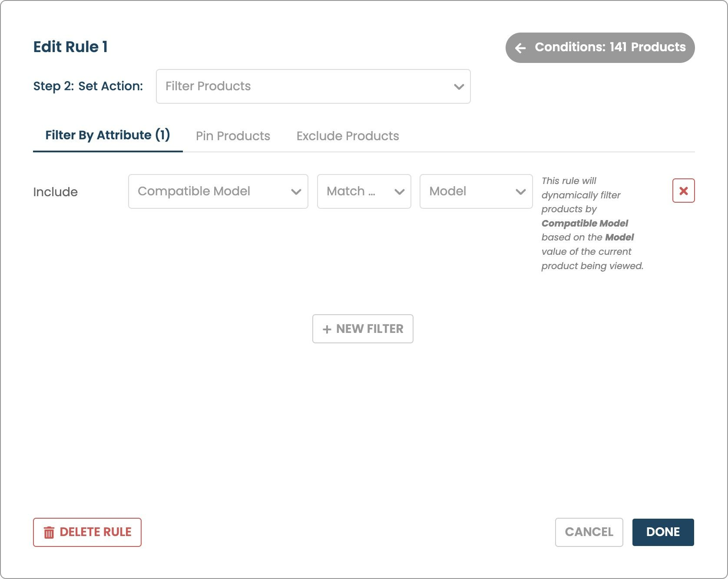Viewport: 728px width, 579px height.
Task: Click the red X remove filter icon
Action: [683, 191]
